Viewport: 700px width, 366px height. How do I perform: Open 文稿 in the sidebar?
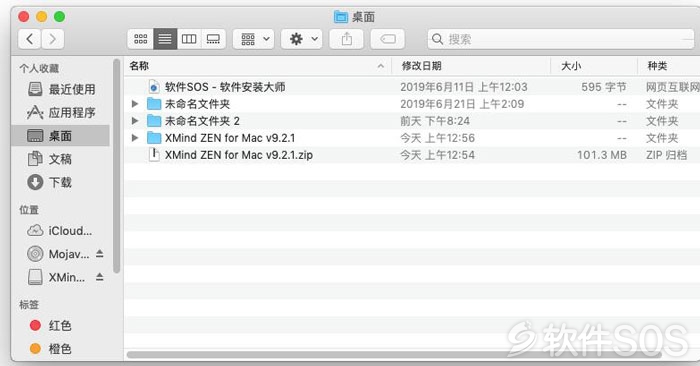click(61, 159)
